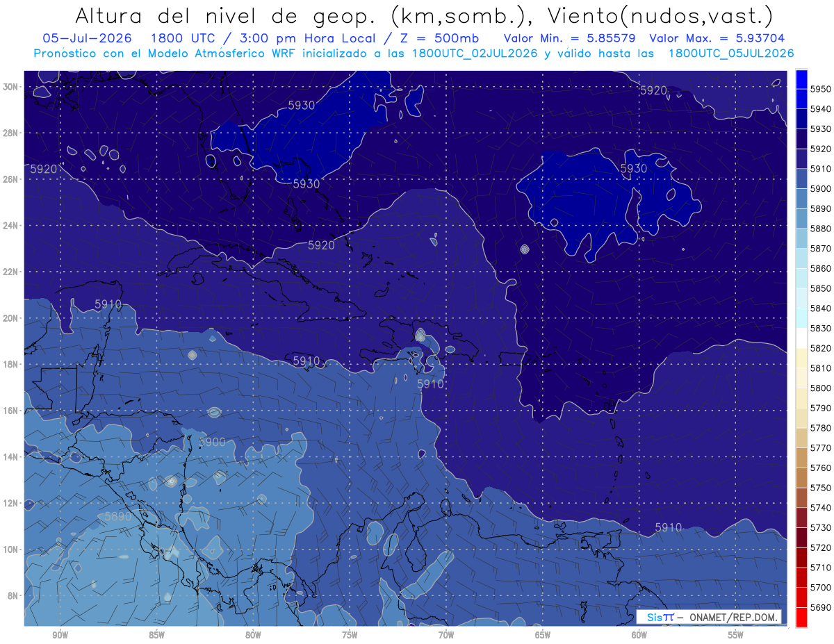
Task: Click the 5940 colorbar tick label
Action: coord(820,109)
